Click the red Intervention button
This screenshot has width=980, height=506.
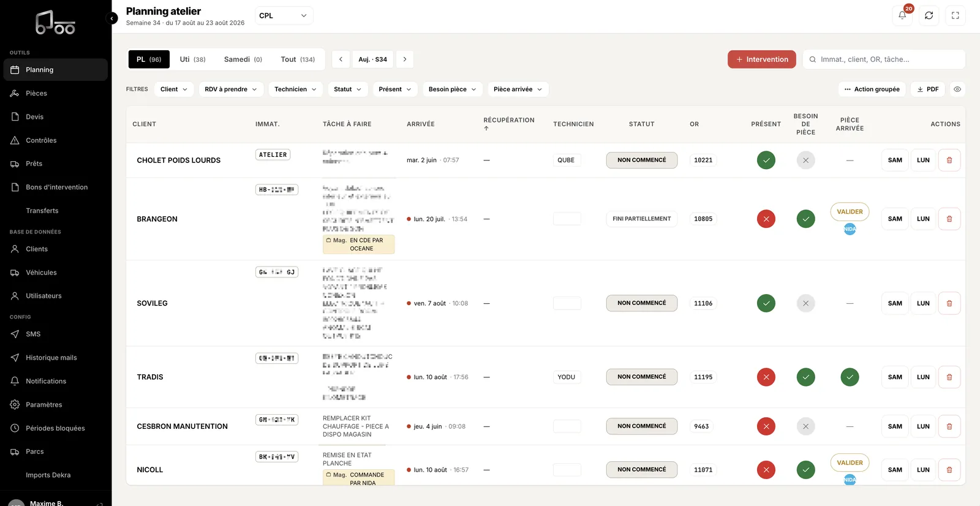pos(762,59)
